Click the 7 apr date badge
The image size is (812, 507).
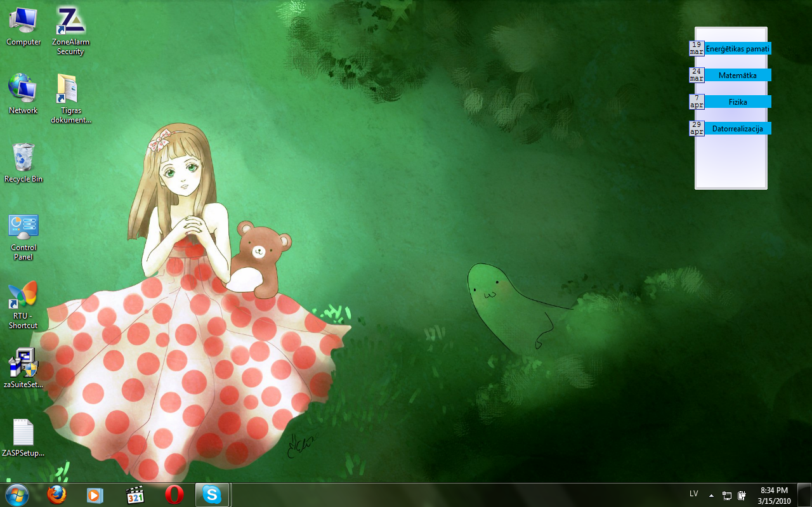pos(697,102)
